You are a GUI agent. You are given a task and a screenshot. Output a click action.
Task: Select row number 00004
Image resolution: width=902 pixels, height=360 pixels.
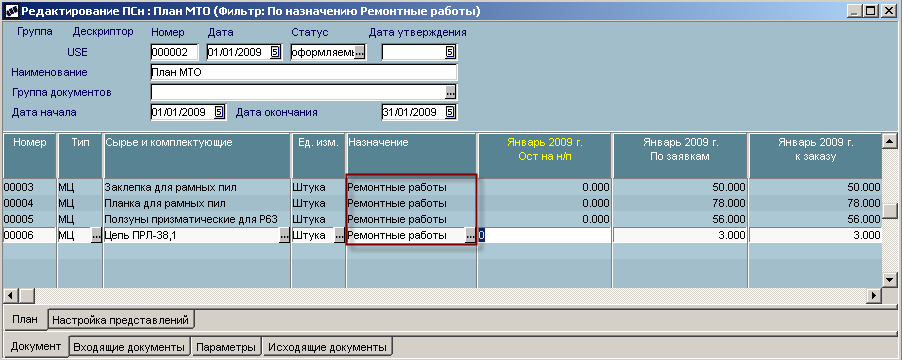[x=29, y=204]
